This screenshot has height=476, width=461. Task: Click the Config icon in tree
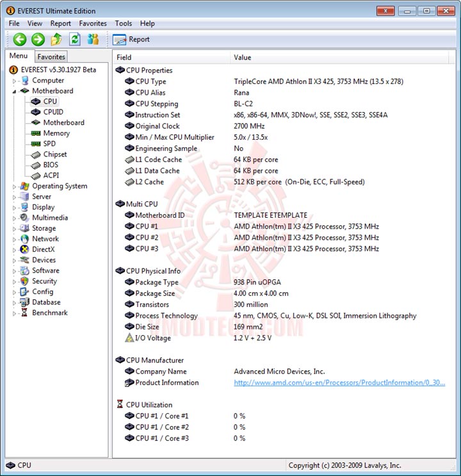pos(24,291)
